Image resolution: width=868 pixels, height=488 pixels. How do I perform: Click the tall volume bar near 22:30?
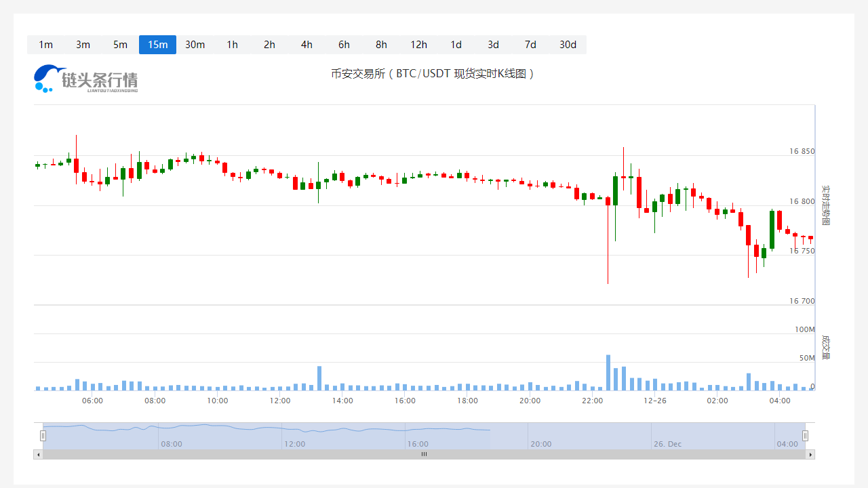pos(608,373)
